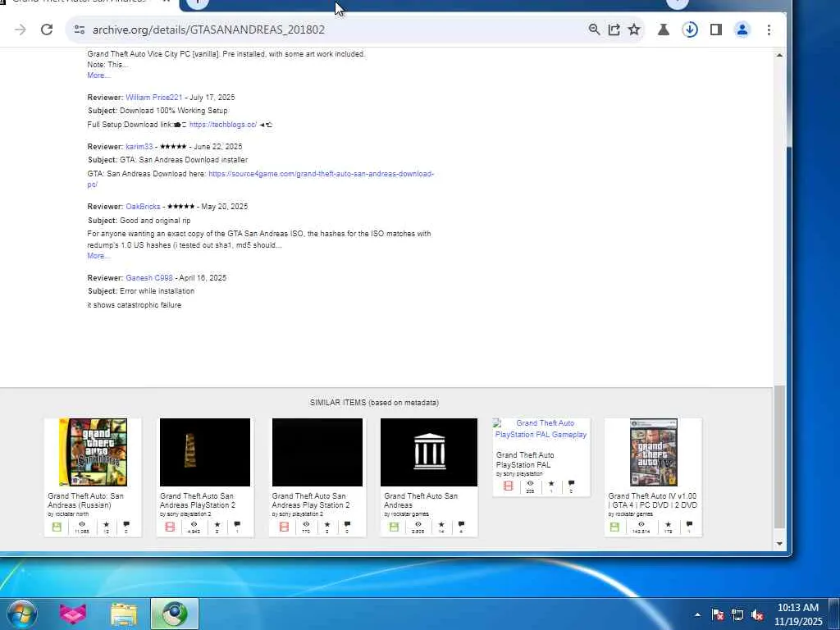Expand OakBricks review with More link
The image size is (840, 630).
coord(98,256)
